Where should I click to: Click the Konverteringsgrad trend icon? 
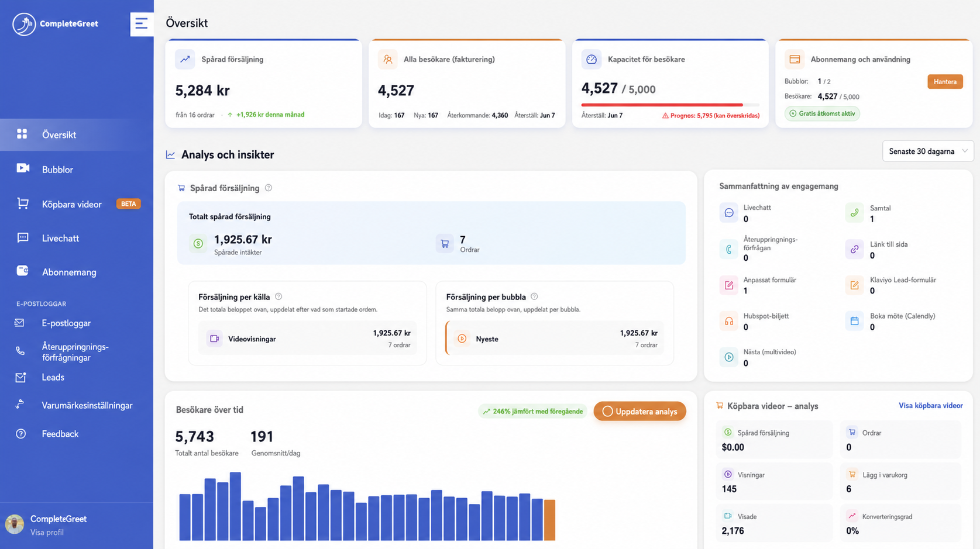(852, 516)
